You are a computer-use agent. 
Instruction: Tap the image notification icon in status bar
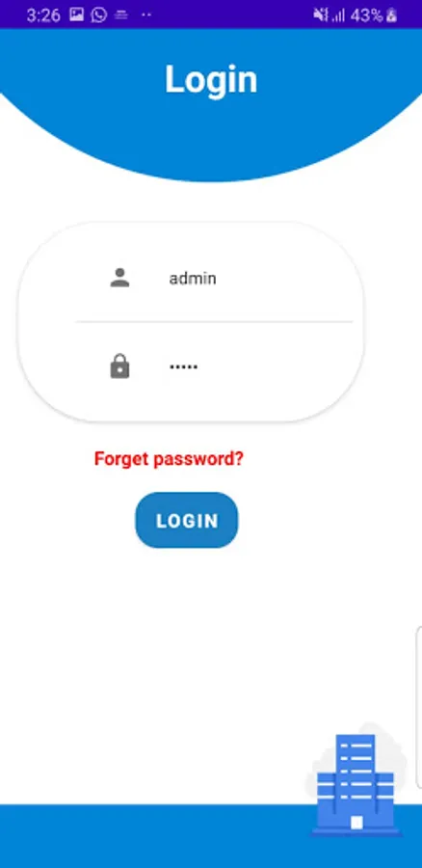click(76, 14)
